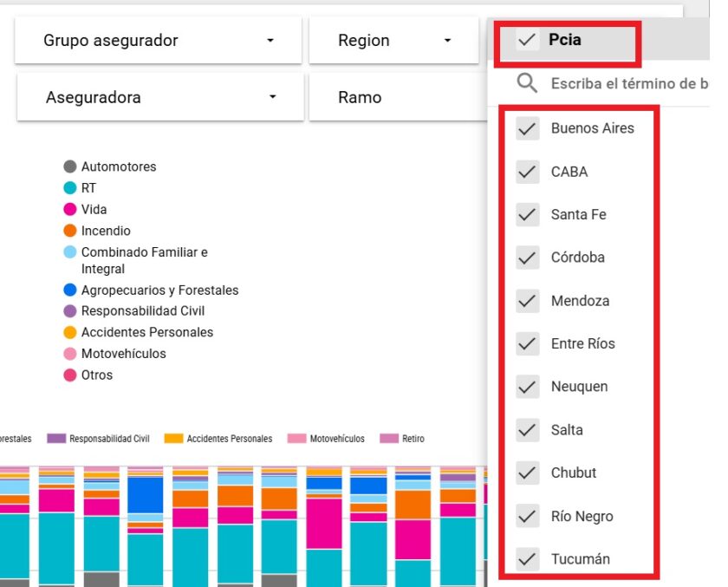Open the Aseguradora dropdown
728x587 pixels.
coord(159,97)
